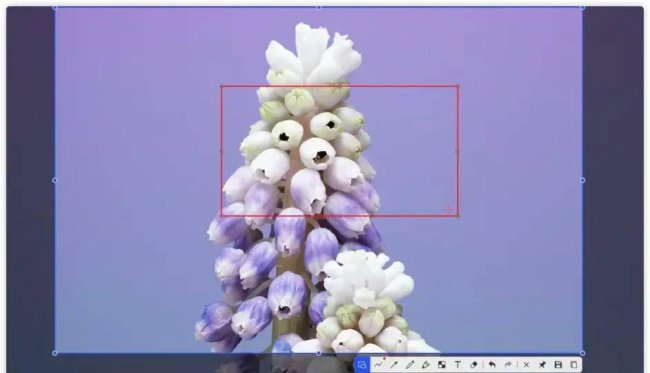The width and height of the screenshot is (650, 373).
Task: Cancel the screenshot with the X icon
Action: coord(526,365)
